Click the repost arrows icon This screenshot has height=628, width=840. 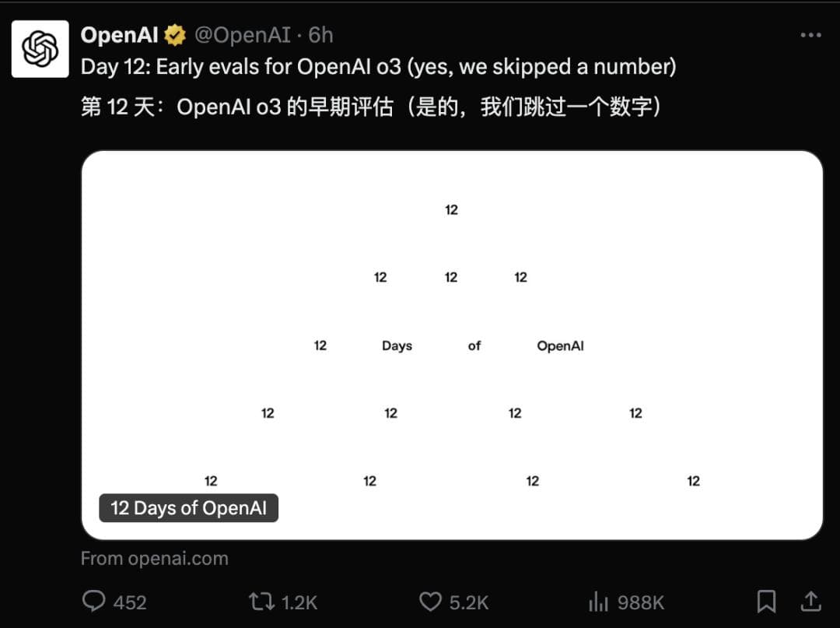click(259, 602)
